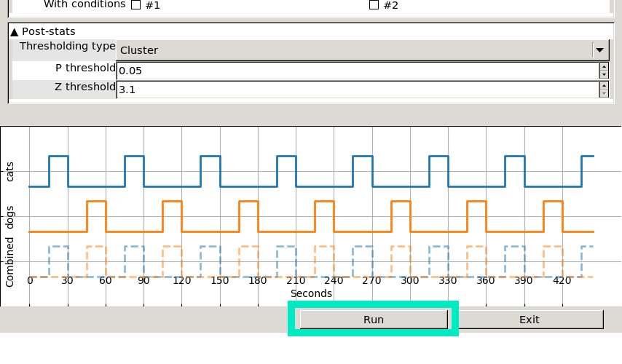Collapse the Post-stats section
The width and height of the screenshot is (622, 364).
(15, 32)
